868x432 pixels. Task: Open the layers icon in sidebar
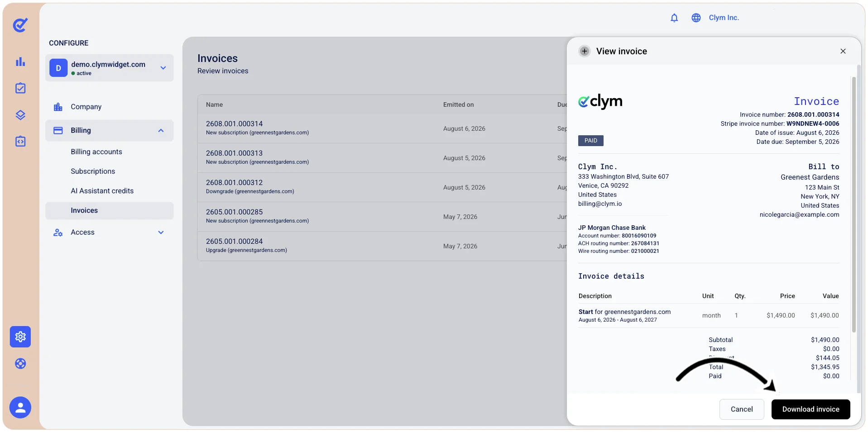click(20, 115)
